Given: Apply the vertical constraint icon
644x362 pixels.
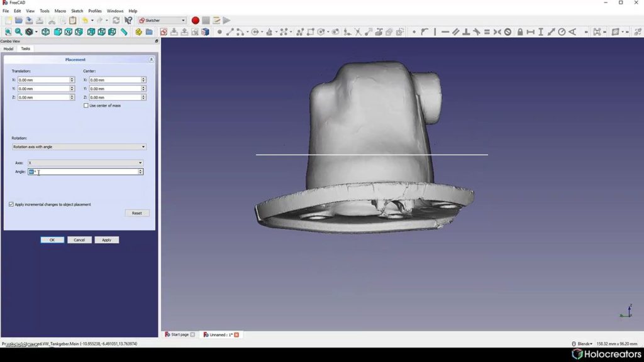Looking at the screenshot, I should coord(435,32).
